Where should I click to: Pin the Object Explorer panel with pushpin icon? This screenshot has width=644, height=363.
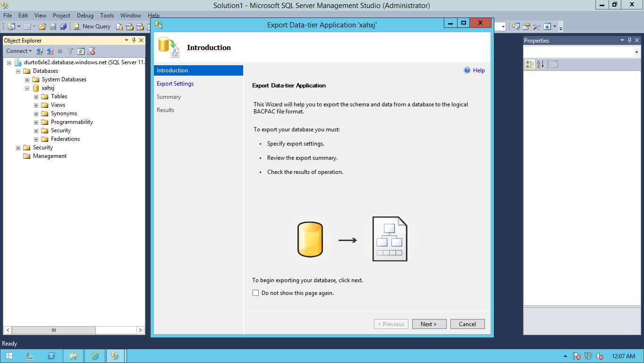(134, 41)
